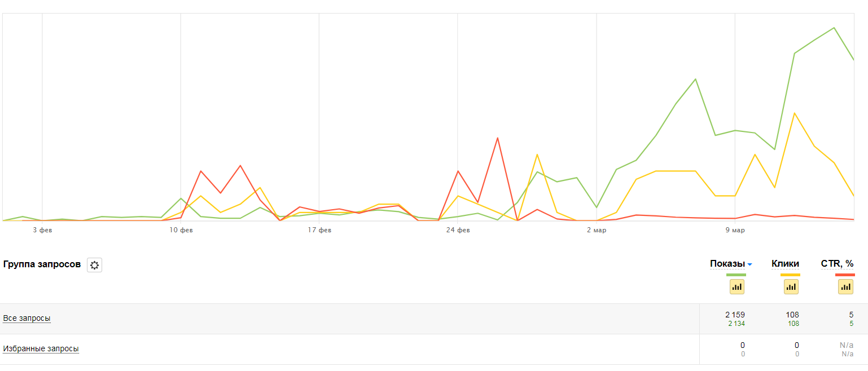Image resolution: width=868 pixels, height=371 pixels.
Task: Toggle the Показы chart icon button
Action: pyautogui.click(x=737, y=286)
